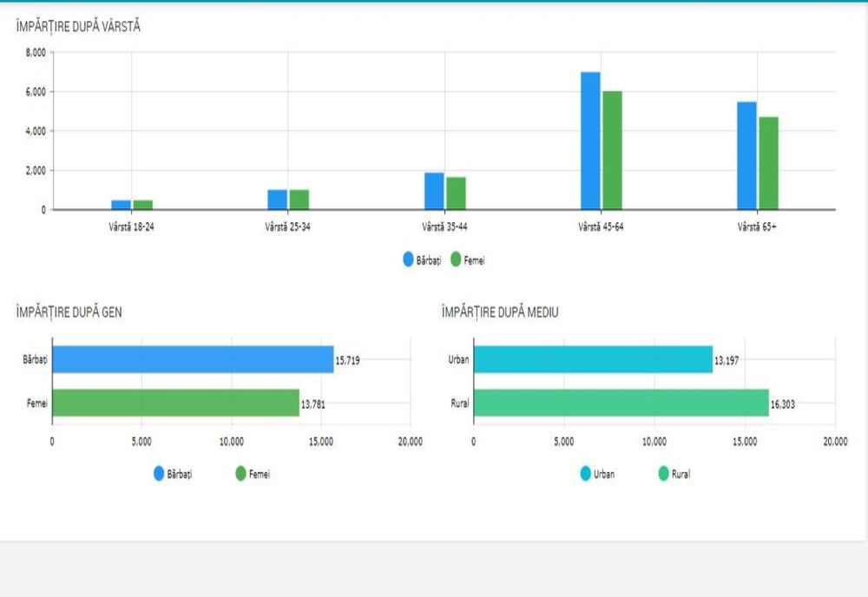Select green Femei bar for Vârstă 35-44
Image resolution: width=868 pixels, height=597 pixels.
pos(456,194)
